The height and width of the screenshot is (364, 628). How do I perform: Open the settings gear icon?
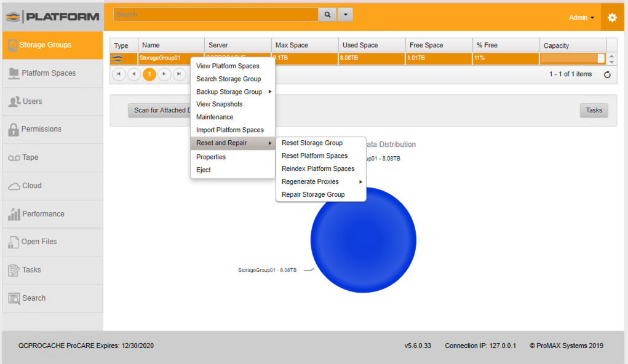coord(612,18)
